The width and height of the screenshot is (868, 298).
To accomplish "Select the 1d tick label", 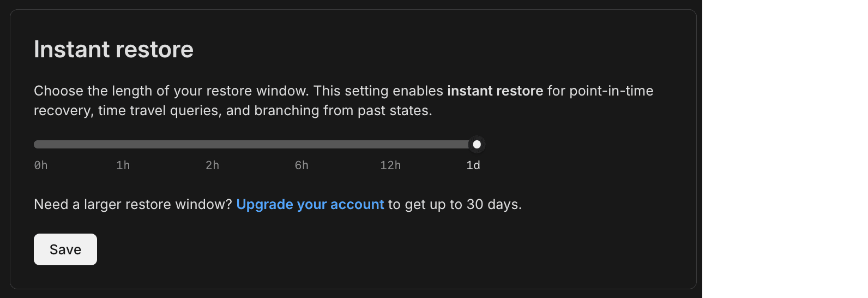I will pos(473,165).
